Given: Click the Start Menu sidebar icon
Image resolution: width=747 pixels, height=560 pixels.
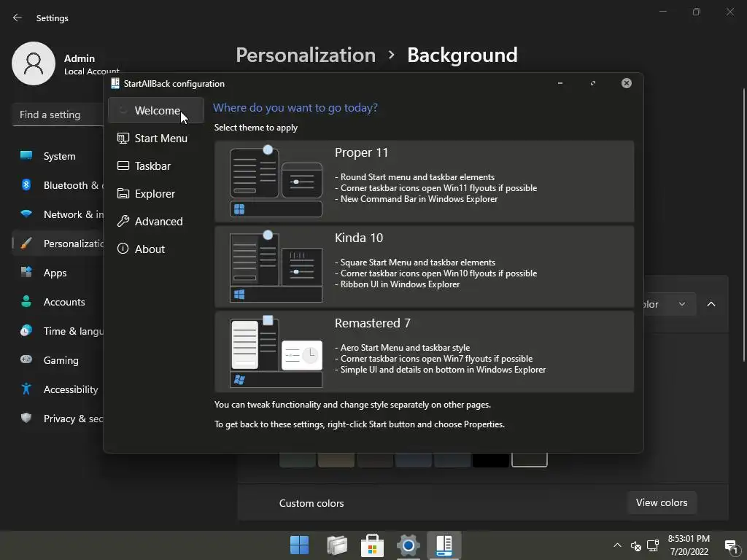Looking at the screenshot, I should click(x=123, y=138).
